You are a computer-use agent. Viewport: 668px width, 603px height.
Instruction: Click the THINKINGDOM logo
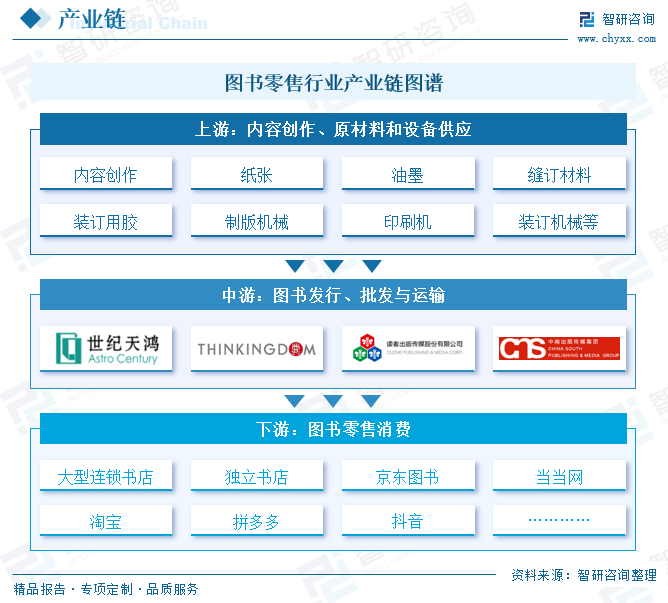click(x=257, y=349)
